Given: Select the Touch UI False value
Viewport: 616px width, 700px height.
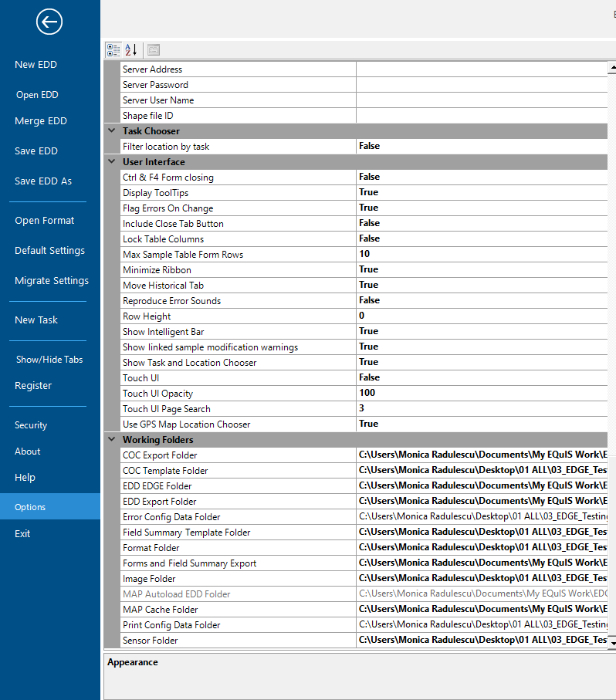Looking at the screenshot, I should (482, 377).
